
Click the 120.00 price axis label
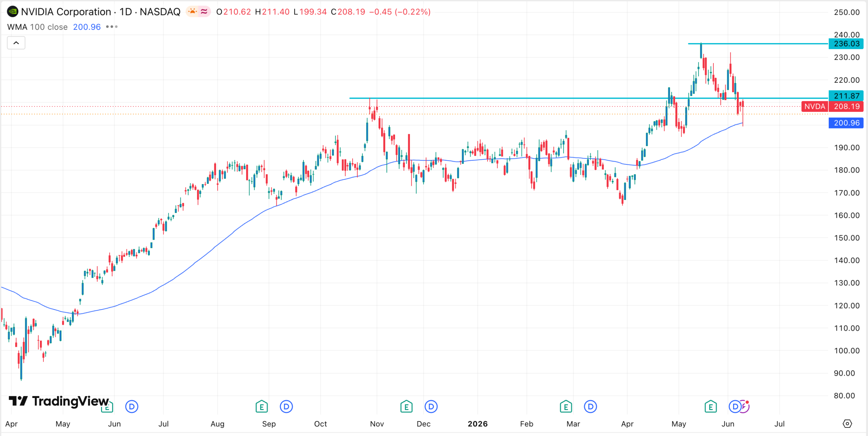pos(847,305)
